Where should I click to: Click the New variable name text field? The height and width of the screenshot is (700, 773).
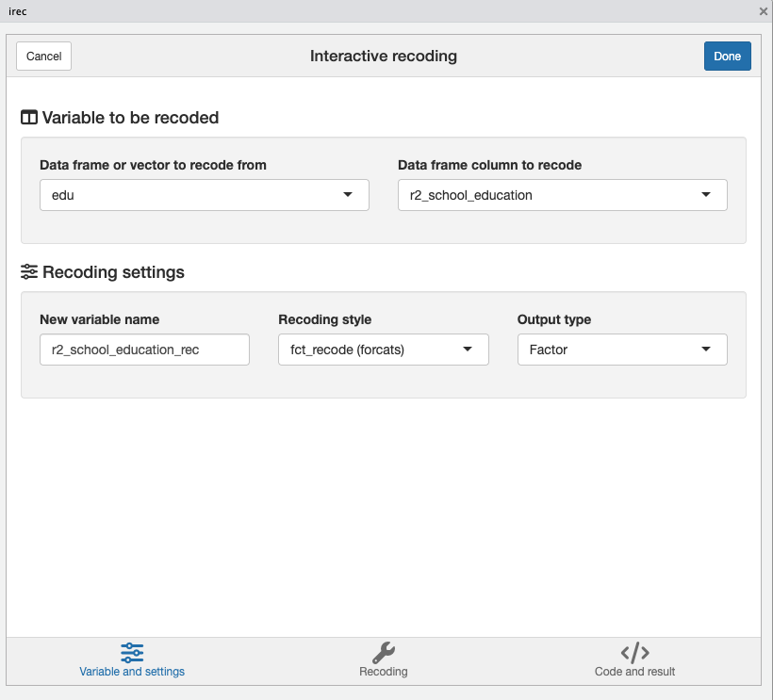(144, 350)
